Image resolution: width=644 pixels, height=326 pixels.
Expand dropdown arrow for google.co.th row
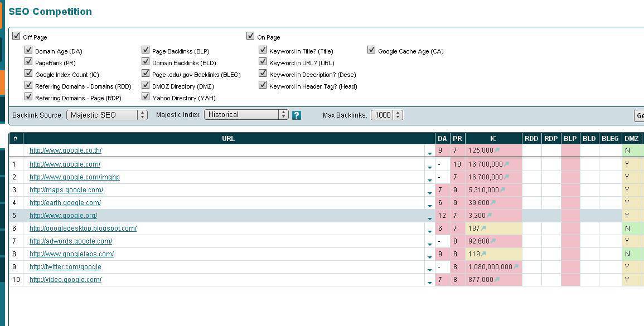[x=429, y=154]
